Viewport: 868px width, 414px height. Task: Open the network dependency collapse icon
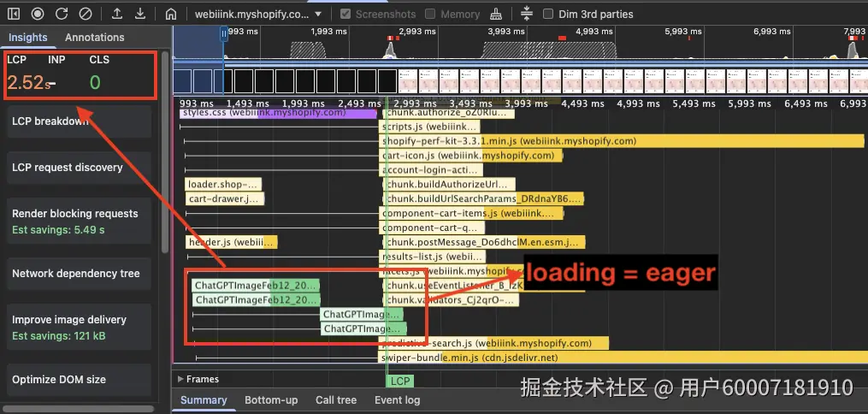click(527, 14)
